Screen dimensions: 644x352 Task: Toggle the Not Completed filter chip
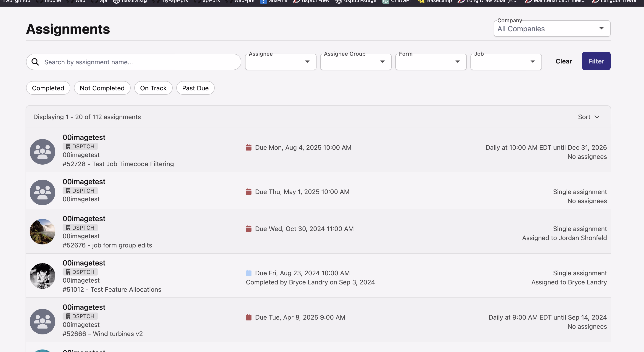click(102, 88)
